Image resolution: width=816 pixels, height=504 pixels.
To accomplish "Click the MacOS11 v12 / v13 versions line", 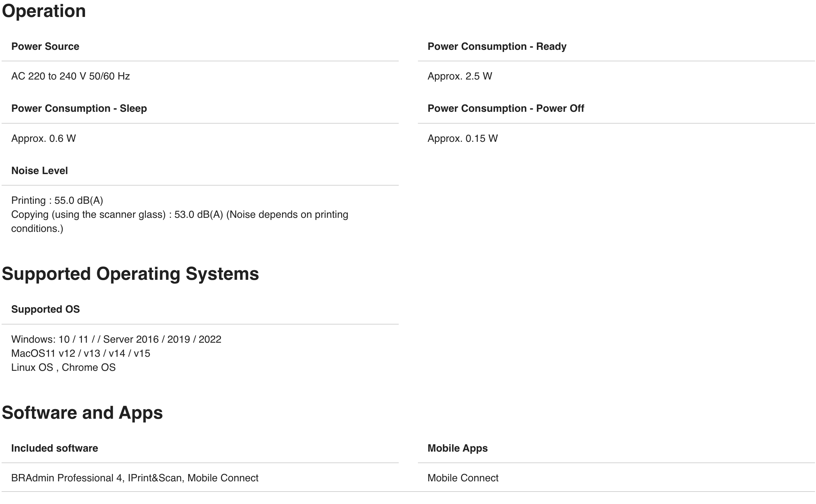I will click(80, 353).
